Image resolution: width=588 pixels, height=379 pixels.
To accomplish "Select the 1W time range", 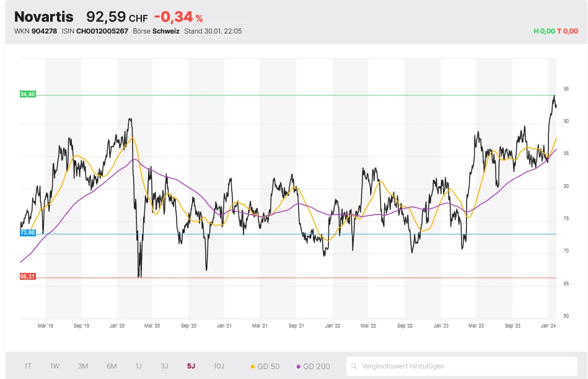I will [x=55, y=366].
